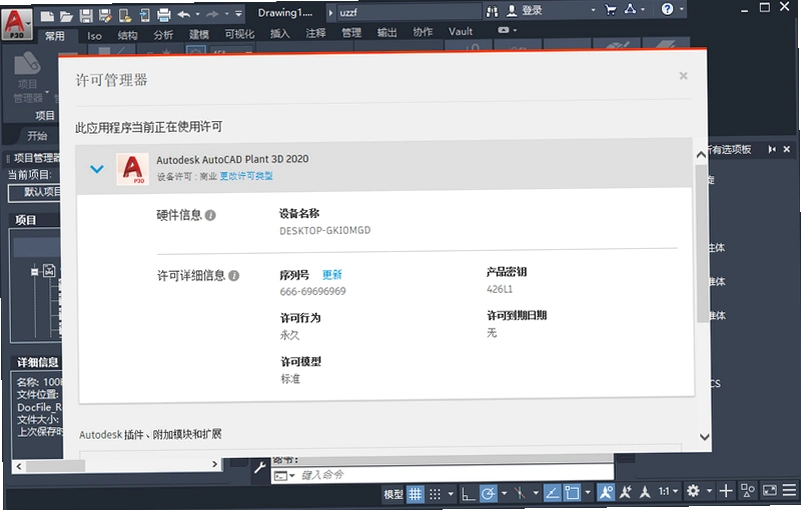The width and height of the screenshot is (801, 510).
Task: Click the status bar customization hamburger icon
Action: (x=789, y=490)
